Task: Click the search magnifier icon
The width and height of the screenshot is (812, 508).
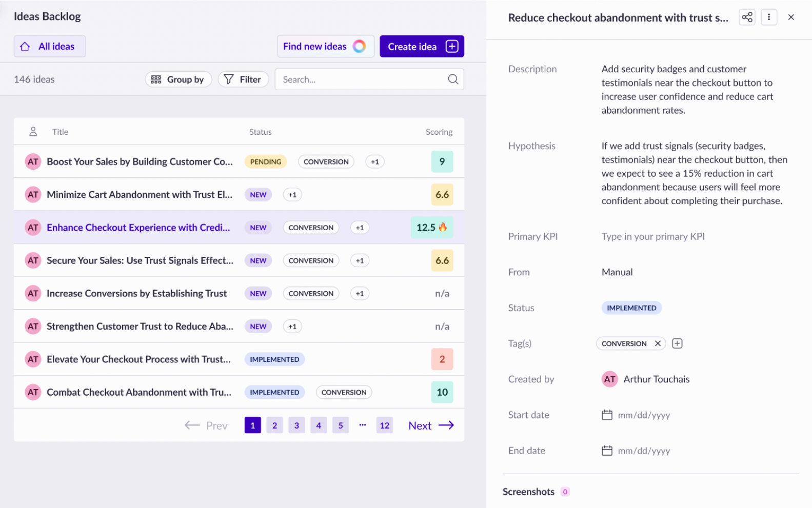Action: 453,79
